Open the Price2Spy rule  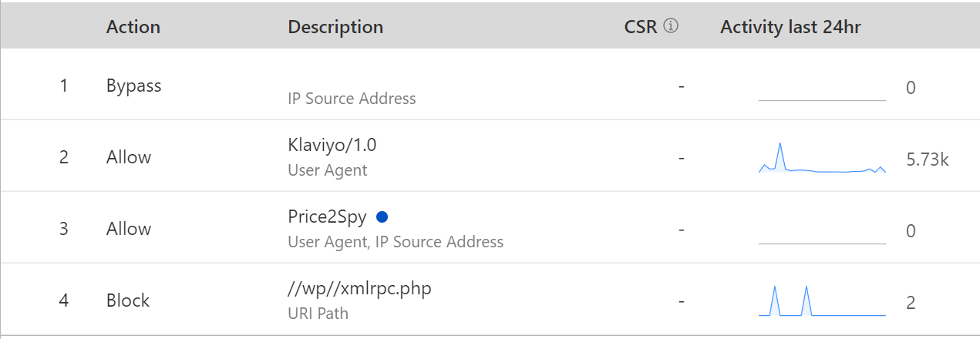pos(327,217)
